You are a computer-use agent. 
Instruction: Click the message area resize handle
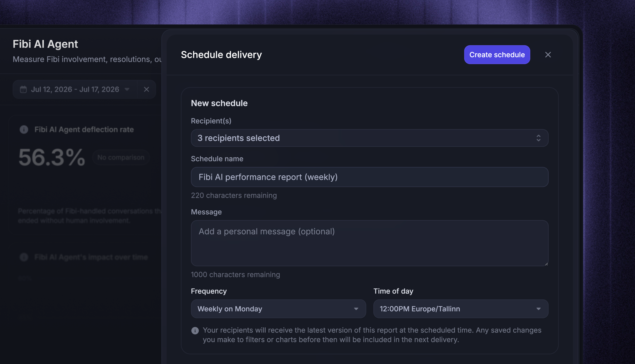click(546, 264)
